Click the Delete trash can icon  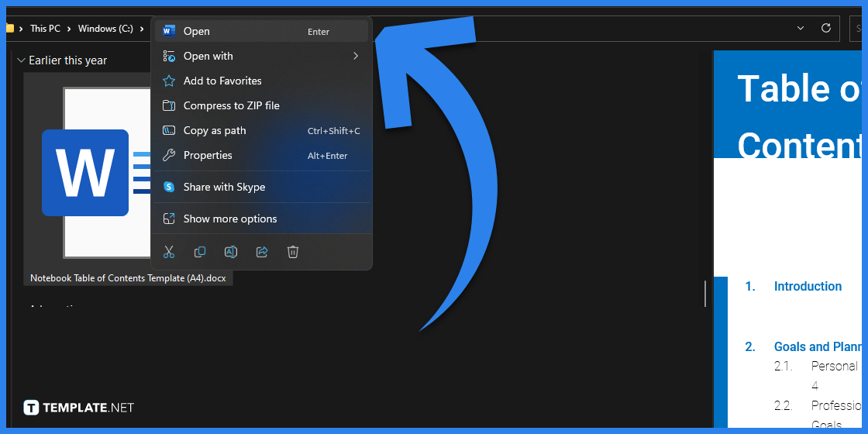click(293, 252)
